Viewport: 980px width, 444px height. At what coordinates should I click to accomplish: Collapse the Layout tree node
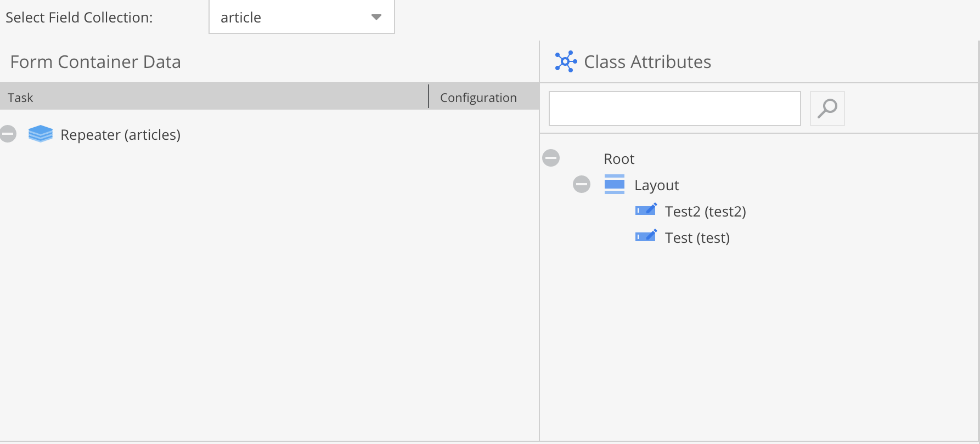[x=582, y=184]
